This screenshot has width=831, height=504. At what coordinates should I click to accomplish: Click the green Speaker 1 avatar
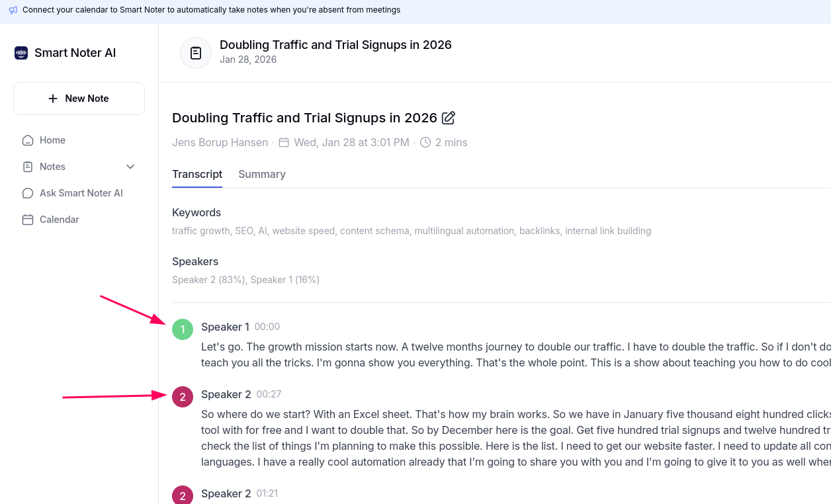(183, 329)
